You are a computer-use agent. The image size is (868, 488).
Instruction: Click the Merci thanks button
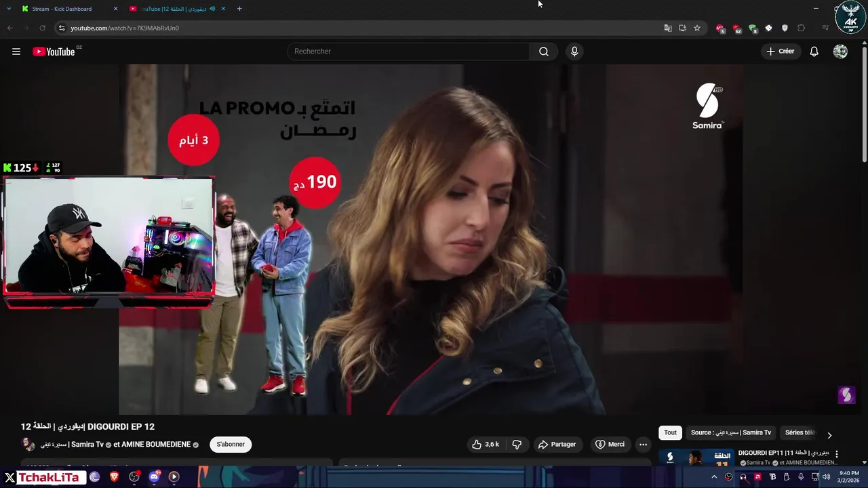click(x=610, y=445)
